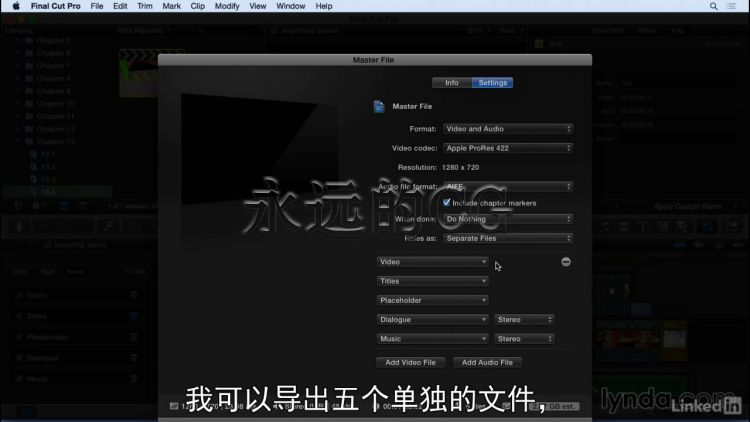Open Notification Center icon in menu bar
The width and height of the screenshot is (750, 422).
pyautogui.click(x=731, y=6)
